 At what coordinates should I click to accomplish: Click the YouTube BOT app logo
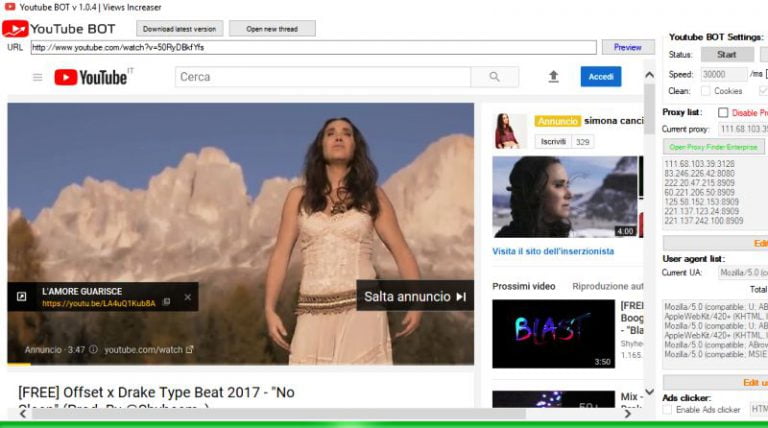[14, 29]
